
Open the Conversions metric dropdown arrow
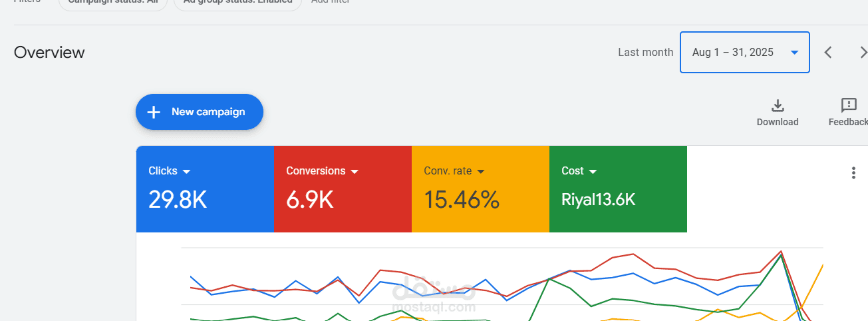(355, 172)
